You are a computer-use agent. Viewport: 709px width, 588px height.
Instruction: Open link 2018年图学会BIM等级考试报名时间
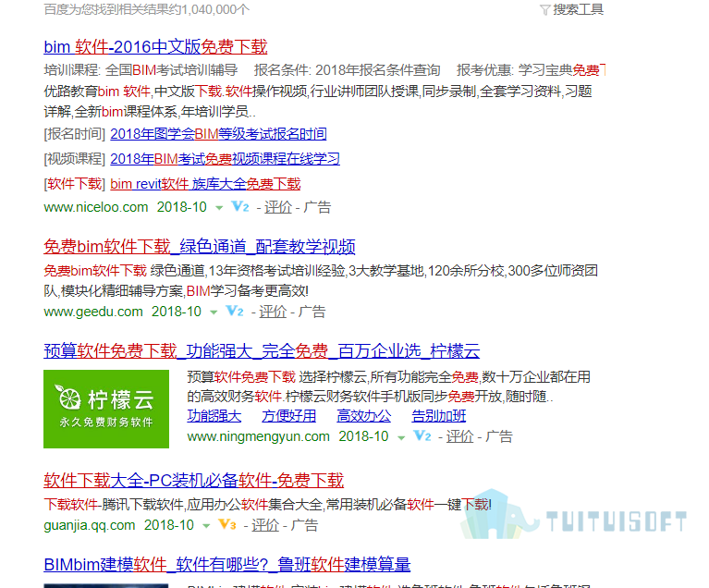(218, 134)
